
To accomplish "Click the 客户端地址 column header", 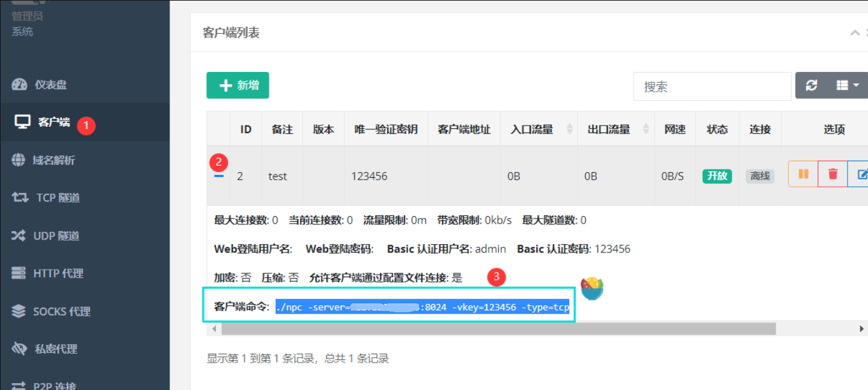I will (x=464, y=129).
